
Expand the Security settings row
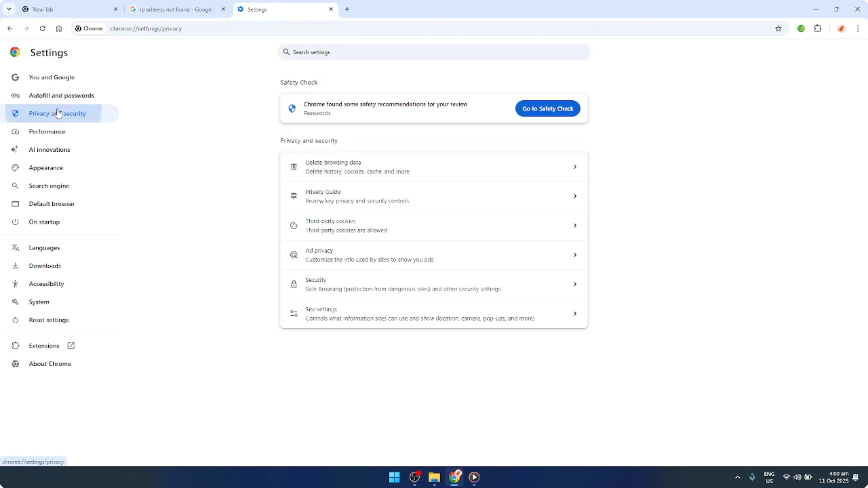click(433, 284)
